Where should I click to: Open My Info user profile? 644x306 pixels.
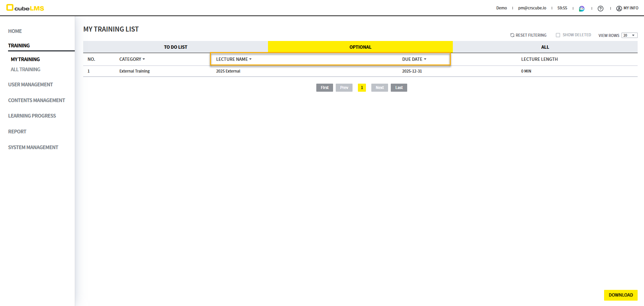627,8
